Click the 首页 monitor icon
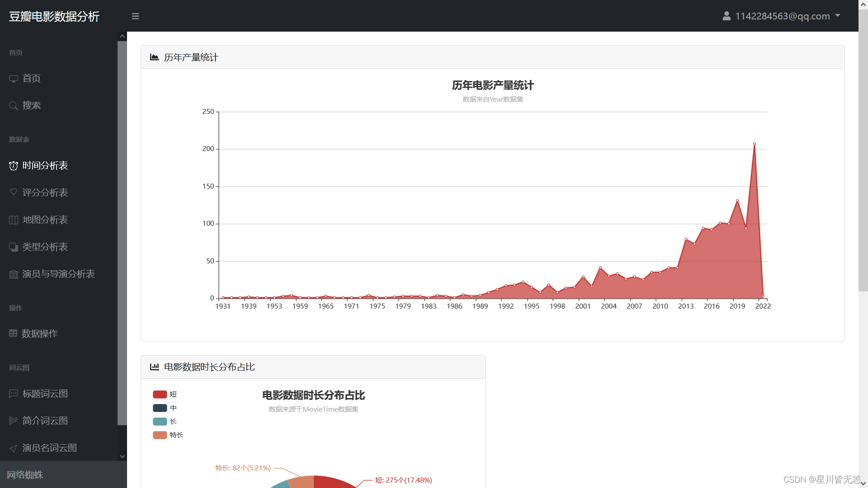The width and height of the screenshot is (868, 488). (14, 79)
